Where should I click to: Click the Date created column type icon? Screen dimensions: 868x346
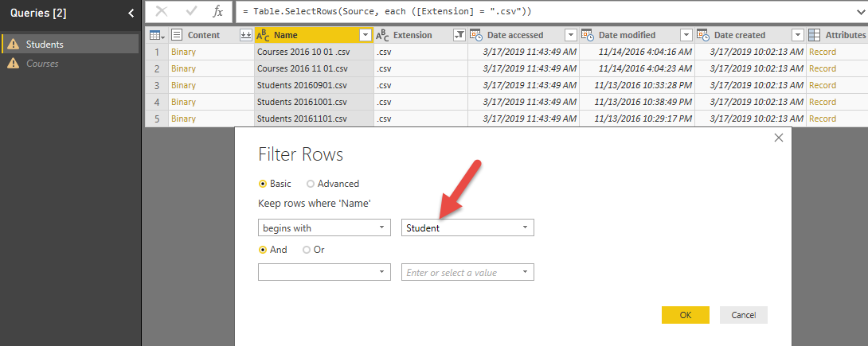click(703, 35)
